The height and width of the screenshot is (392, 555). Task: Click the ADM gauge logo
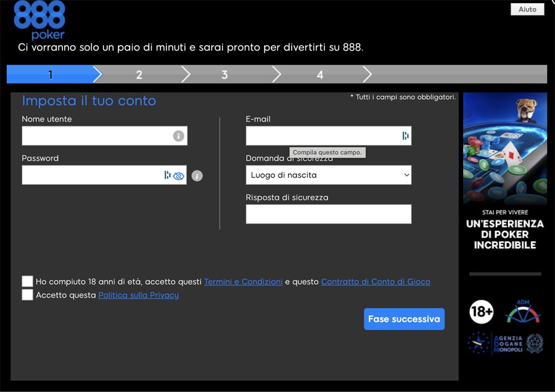point(523,311)
